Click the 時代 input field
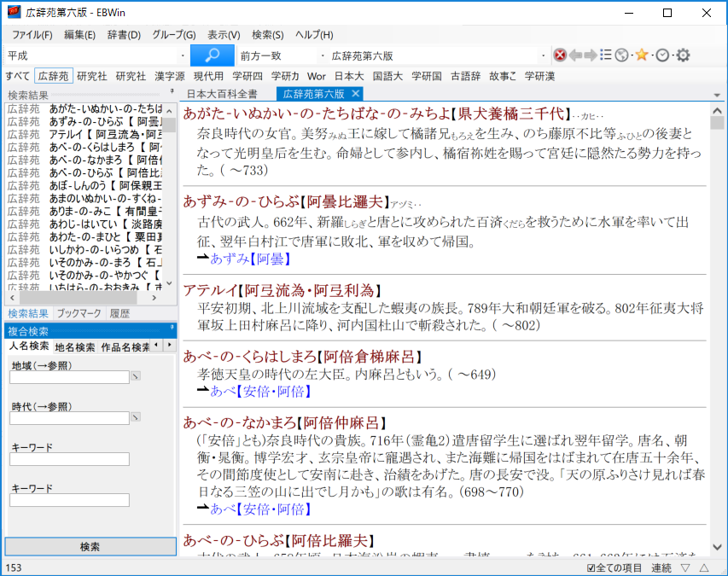Image resolution: width=728 pixels, height=576 pixels. pos(70,418)
